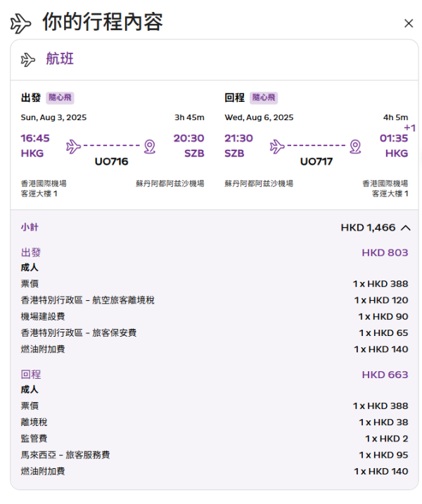Click 1 x HKD 90 amount
The width and height of the screenshot is (422, 504).
[x=383, y=316]
